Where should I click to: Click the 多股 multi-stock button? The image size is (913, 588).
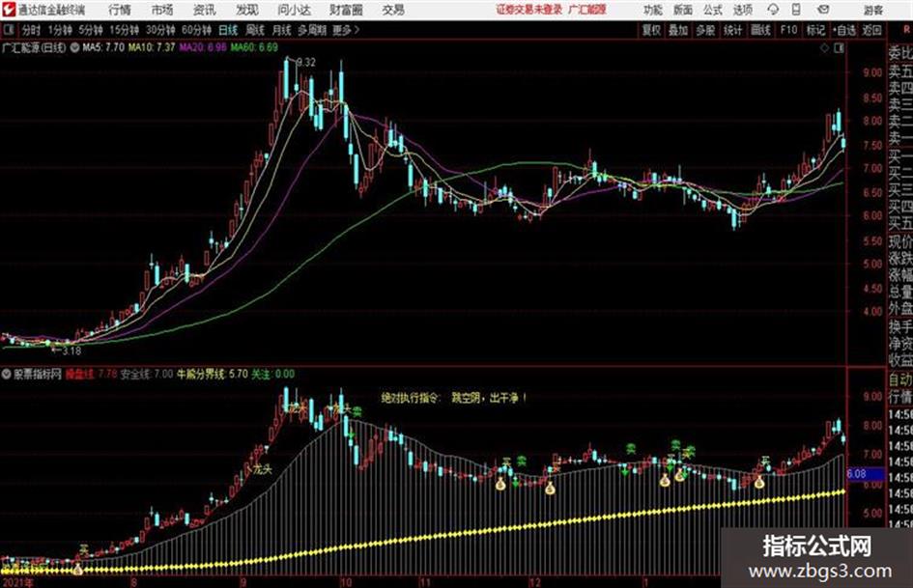point(705,30)
